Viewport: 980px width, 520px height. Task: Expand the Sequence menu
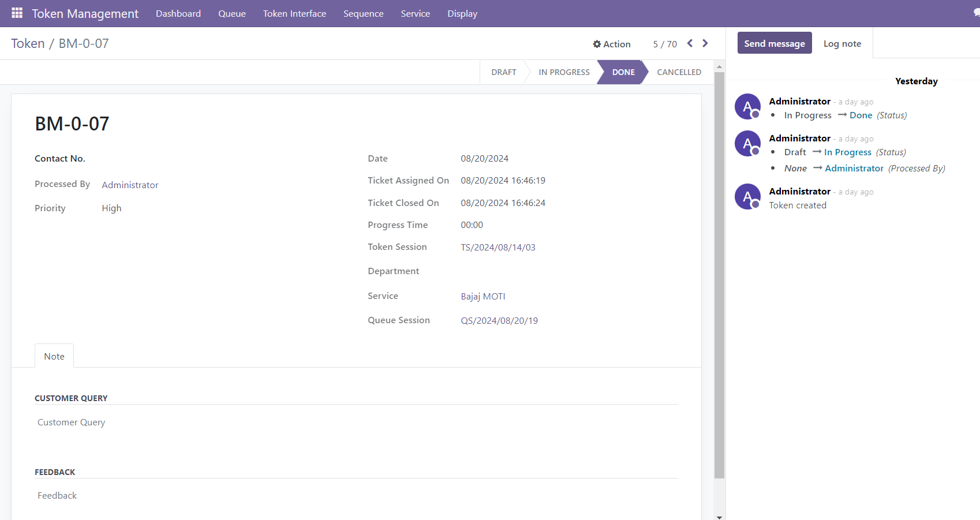click(363, 13)
